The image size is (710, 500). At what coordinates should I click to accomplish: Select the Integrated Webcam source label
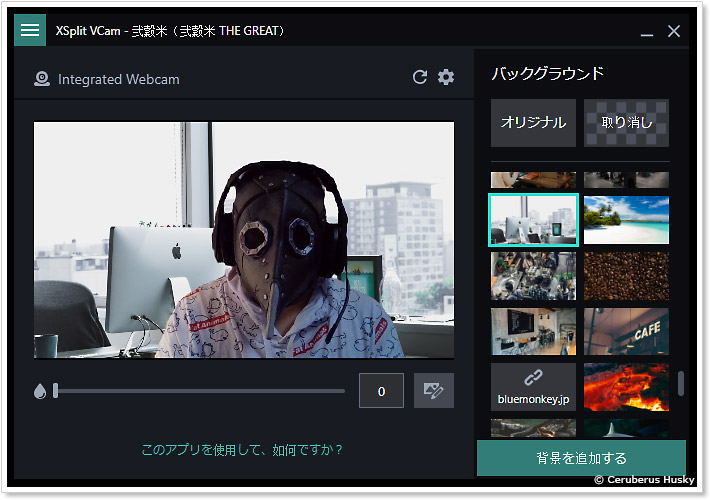point(119,79)
